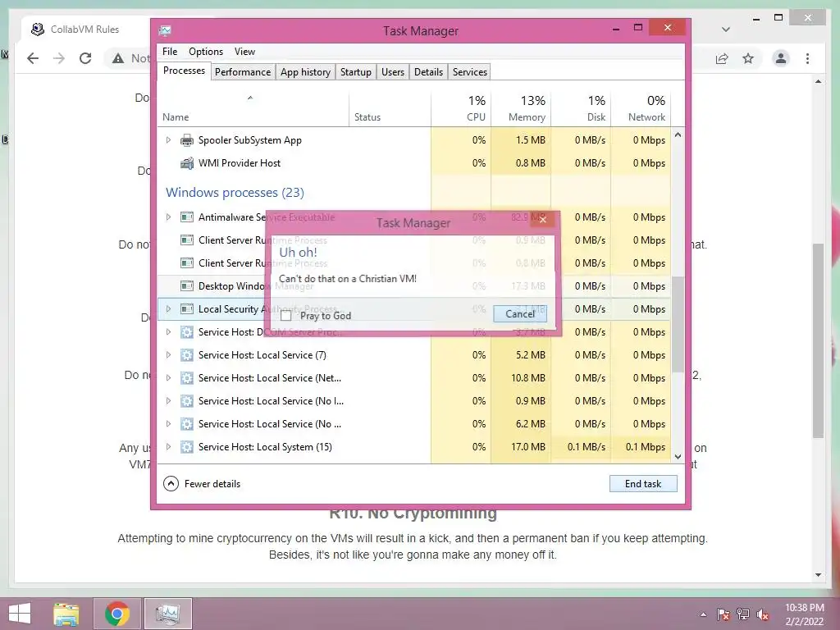This screenshot has height=630, width=840.
Task: Click the End task button
Action: click(643, 484)
